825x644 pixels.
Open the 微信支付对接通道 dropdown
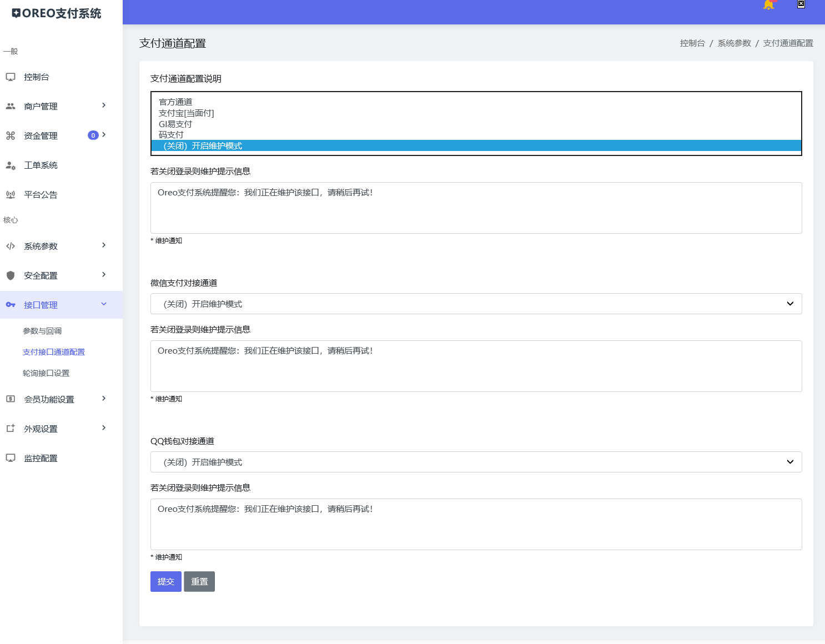tap(476, 304)
